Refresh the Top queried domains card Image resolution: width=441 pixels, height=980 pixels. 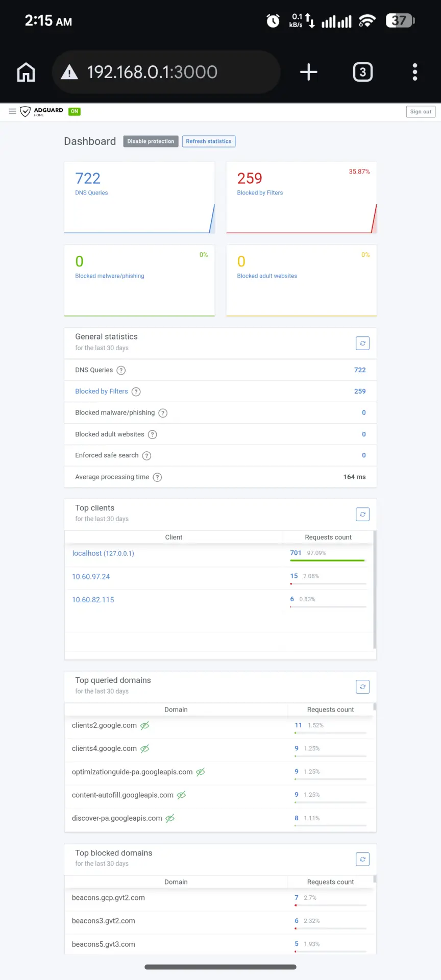(x=362, y=687)
